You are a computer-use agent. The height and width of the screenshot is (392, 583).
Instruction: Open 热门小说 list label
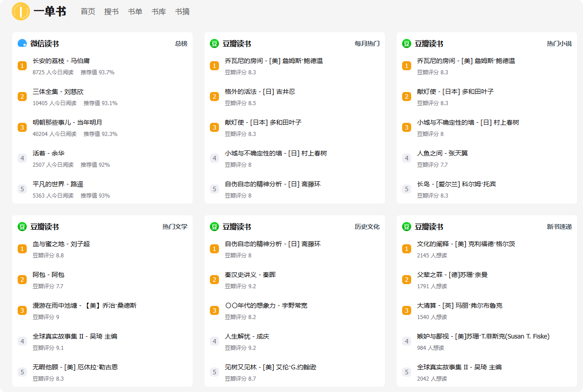point(559,44)
